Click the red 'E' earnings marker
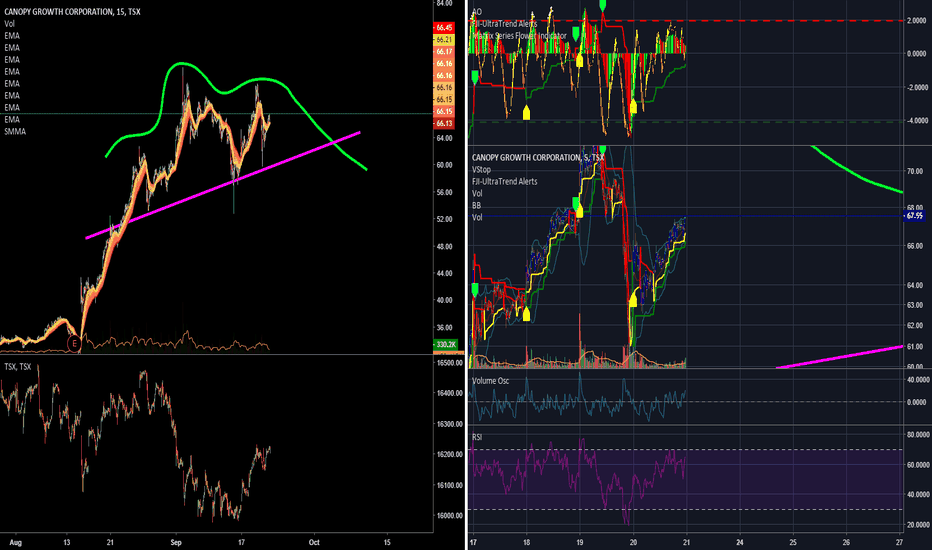 click(x=74, y=344)
